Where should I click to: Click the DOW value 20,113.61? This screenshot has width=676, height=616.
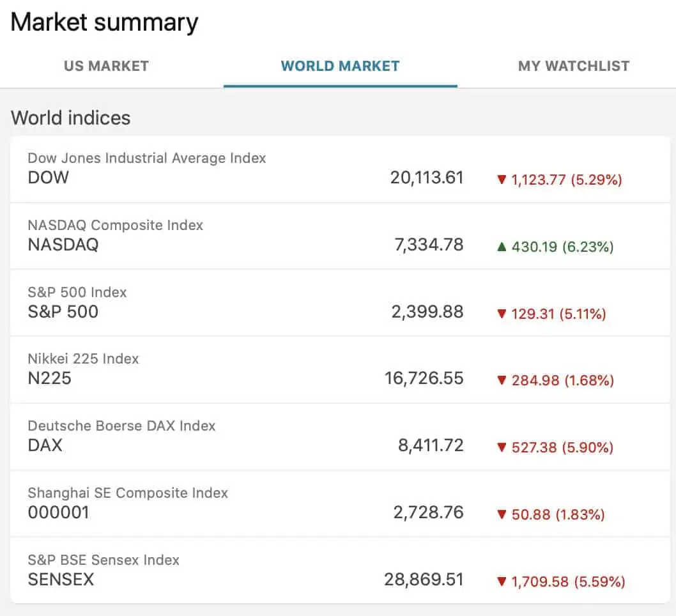427,178
